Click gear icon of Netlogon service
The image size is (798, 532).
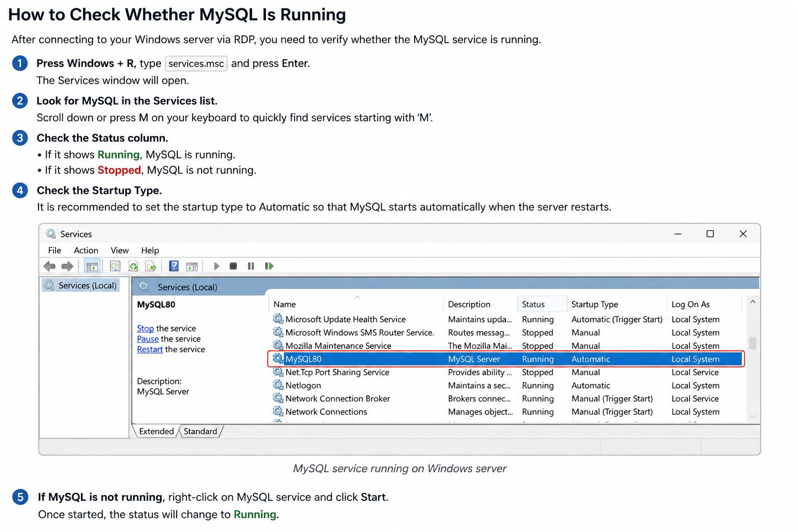pos(278,385)
